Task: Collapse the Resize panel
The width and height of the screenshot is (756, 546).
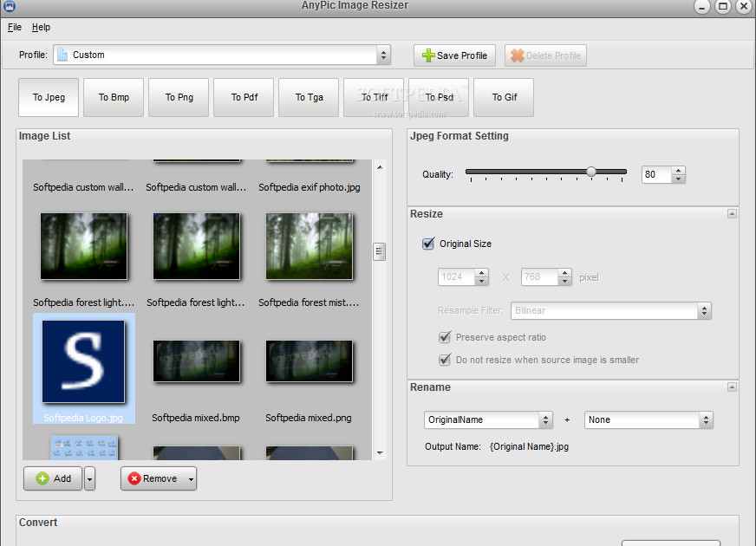Action: (x=732, y=213)
